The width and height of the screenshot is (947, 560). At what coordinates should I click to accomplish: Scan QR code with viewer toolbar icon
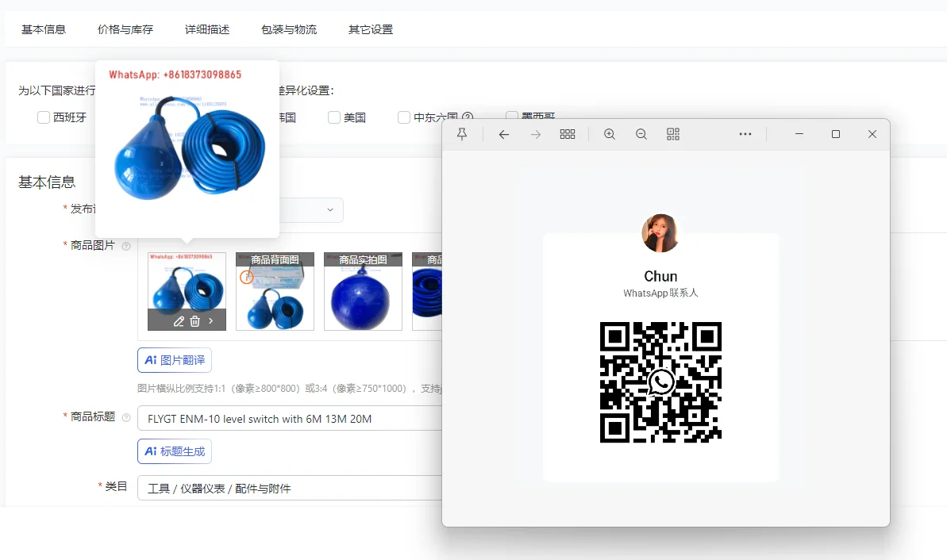coord(673,134)
